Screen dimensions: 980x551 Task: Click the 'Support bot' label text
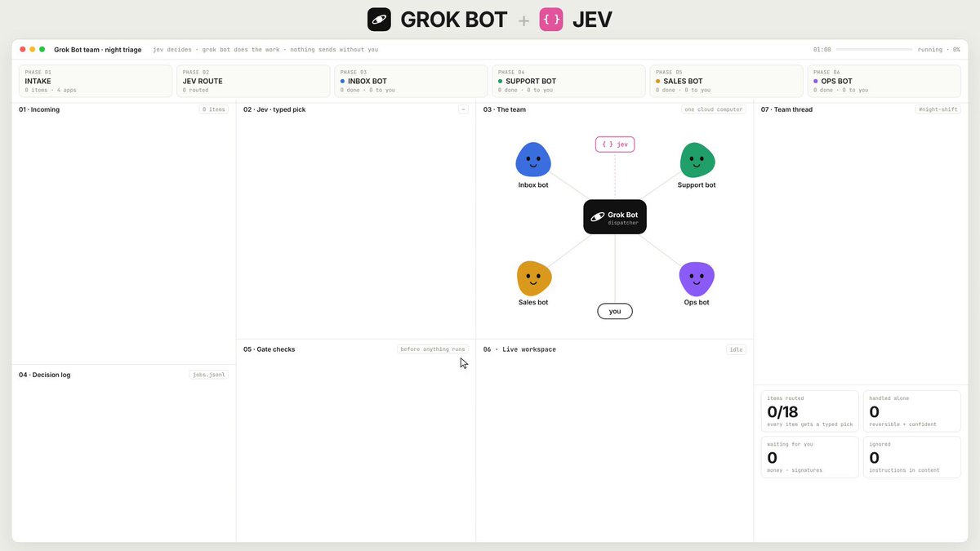[697, 185]
